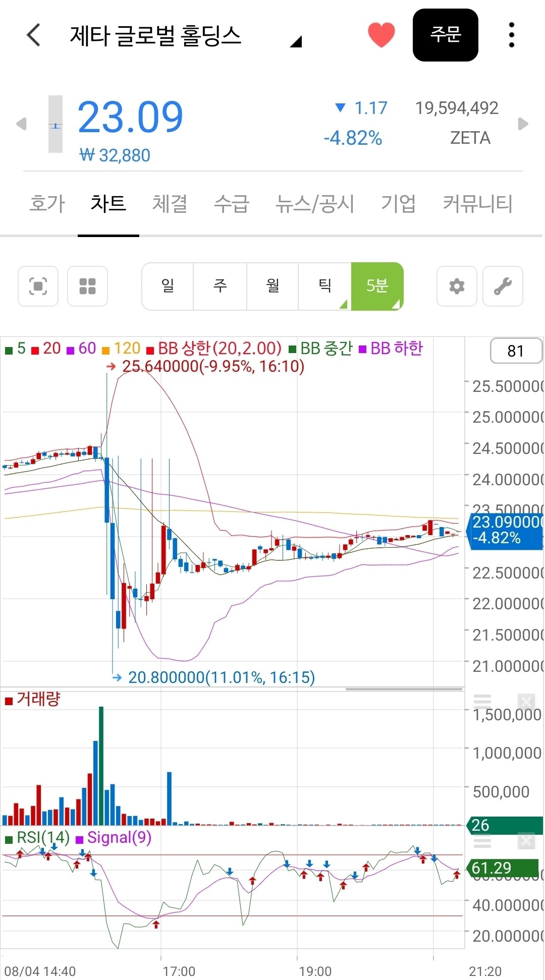Open chart settings gear icon
The height and width of the screenshot is (980, 545).
click(x=457, y=286)
